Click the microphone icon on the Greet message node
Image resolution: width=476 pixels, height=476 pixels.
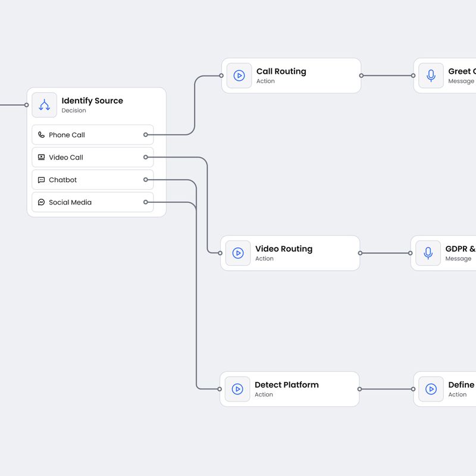click(x=430, y=76)
